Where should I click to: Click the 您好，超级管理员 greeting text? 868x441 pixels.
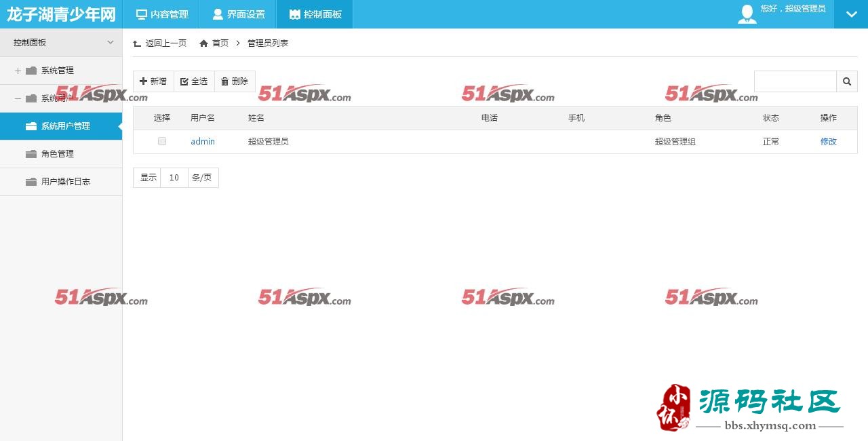793,9
